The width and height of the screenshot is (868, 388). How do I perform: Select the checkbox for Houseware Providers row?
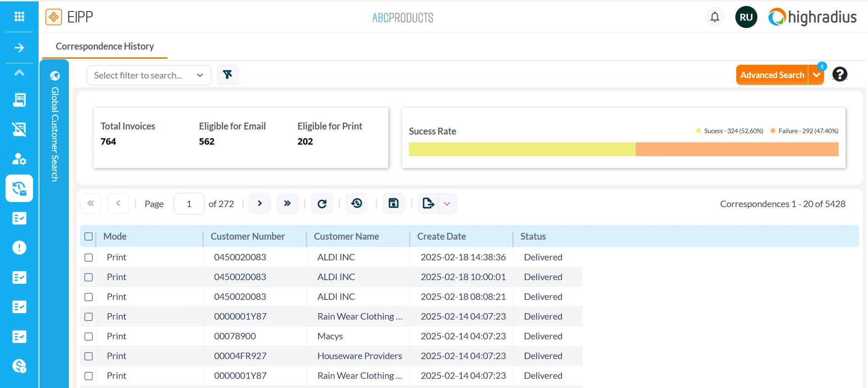[x=89, y=356]
